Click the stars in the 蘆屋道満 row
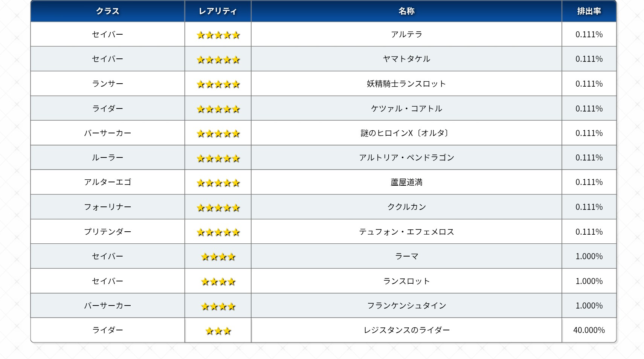 pyautogui.click(x=218, y=183)
